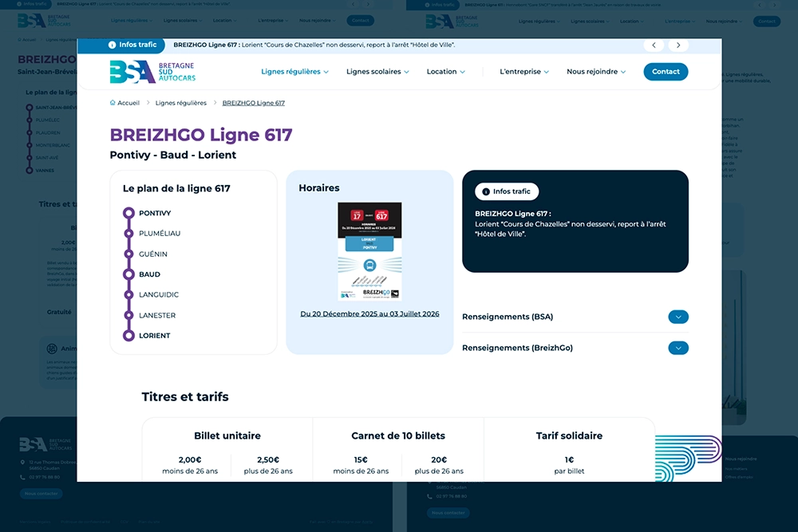
Task: Click the 2,50€ plus de 26 ans price
Action: pos(268,465)
